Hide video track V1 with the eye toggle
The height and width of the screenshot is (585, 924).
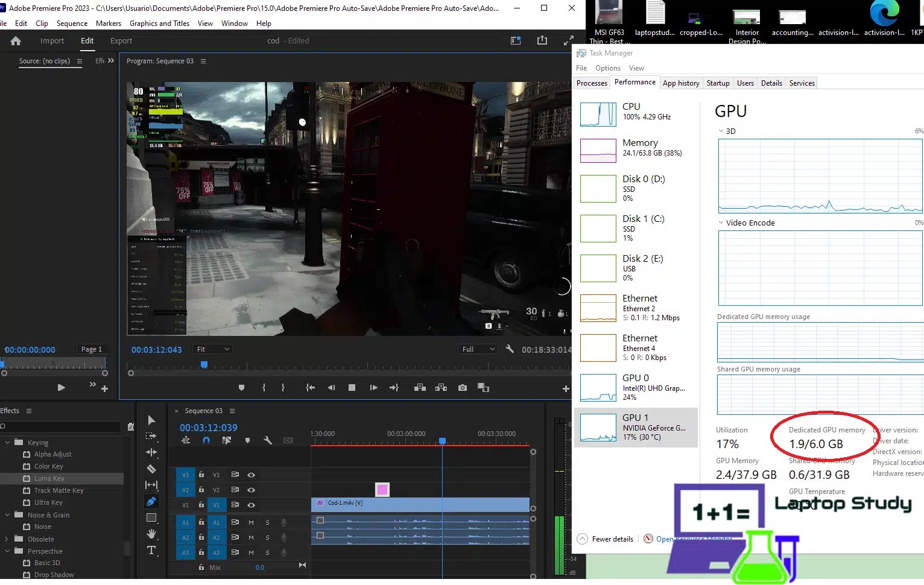[252, 505]
